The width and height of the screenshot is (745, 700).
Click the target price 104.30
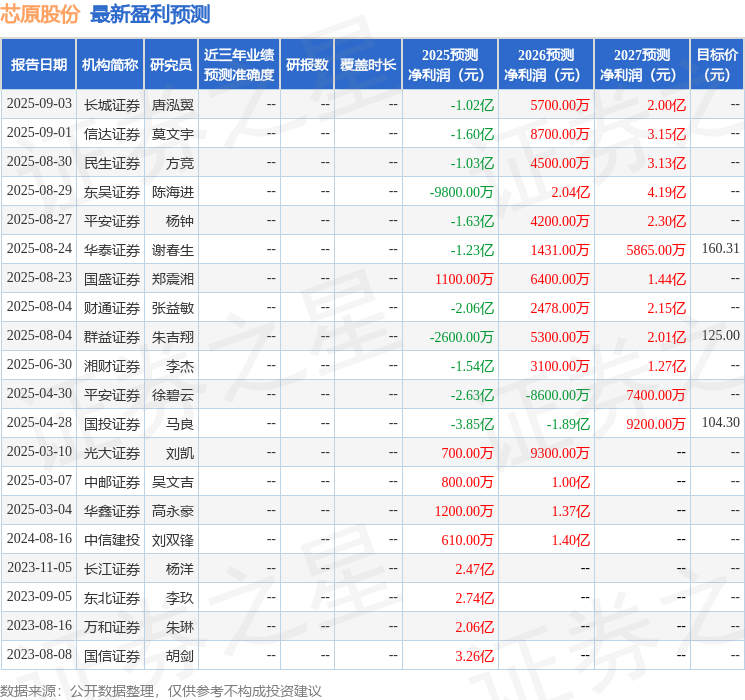tap(721, 422)
